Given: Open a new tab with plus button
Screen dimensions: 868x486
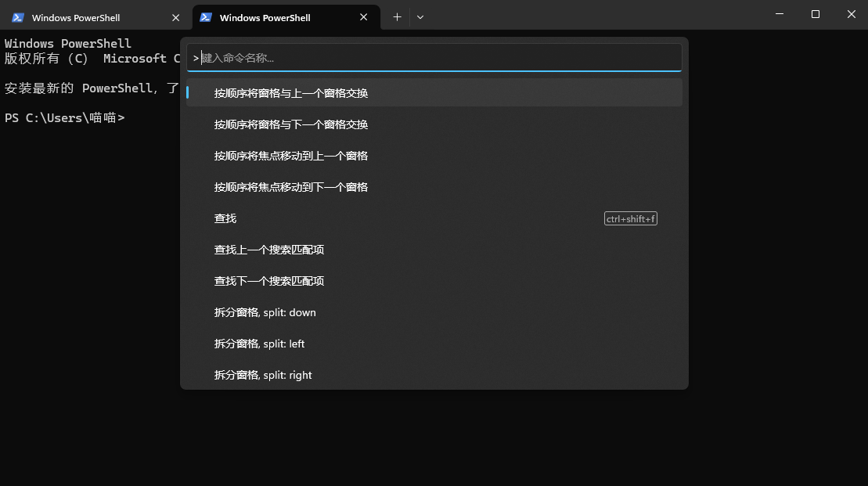Looking at the screenshot, I should point(397,17).
